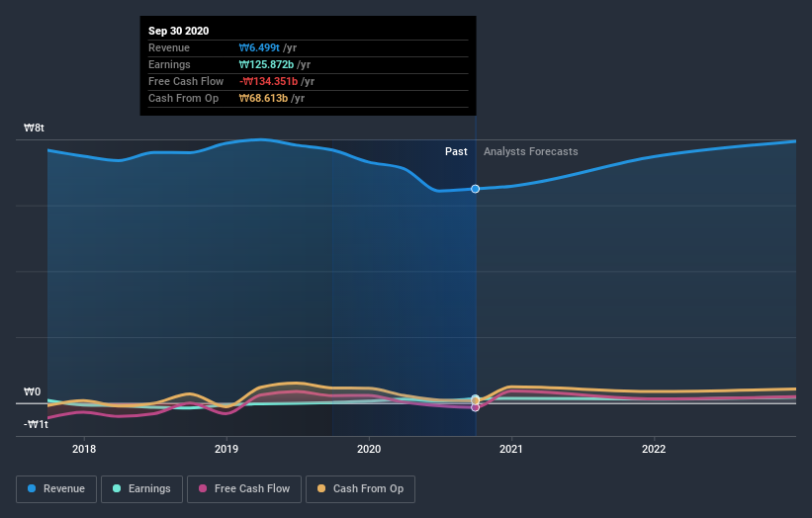The image size is (812, 518).
Task: Click the -₩1t y-axis label
Action: pos(36,424)
